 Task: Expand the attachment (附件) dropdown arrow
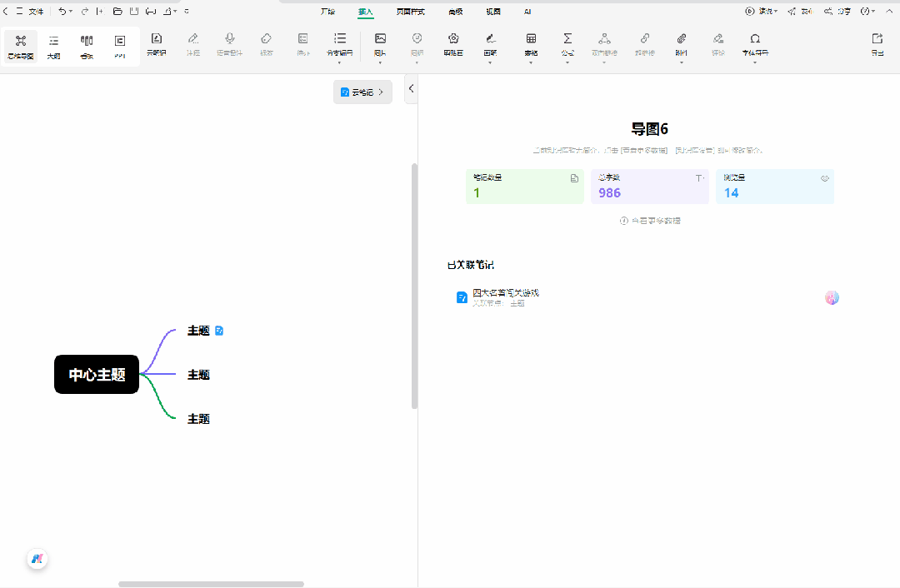click(x=682, y=62)
